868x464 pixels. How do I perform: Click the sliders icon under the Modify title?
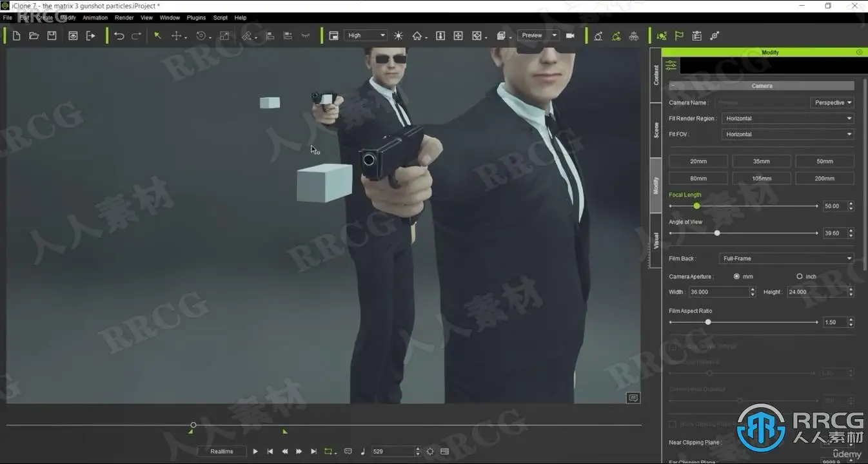[671, 66]
